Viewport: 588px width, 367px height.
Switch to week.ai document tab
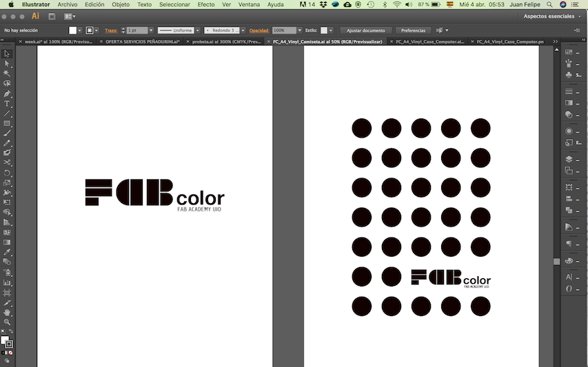point(58,41)
